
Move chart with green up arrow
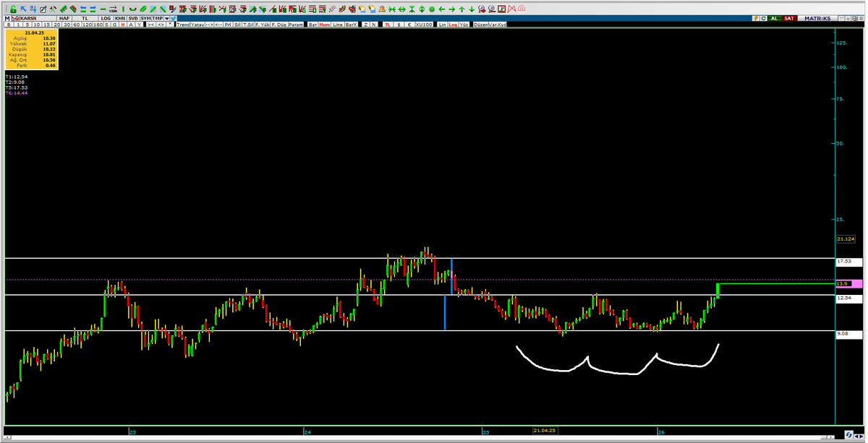(461, 9)
